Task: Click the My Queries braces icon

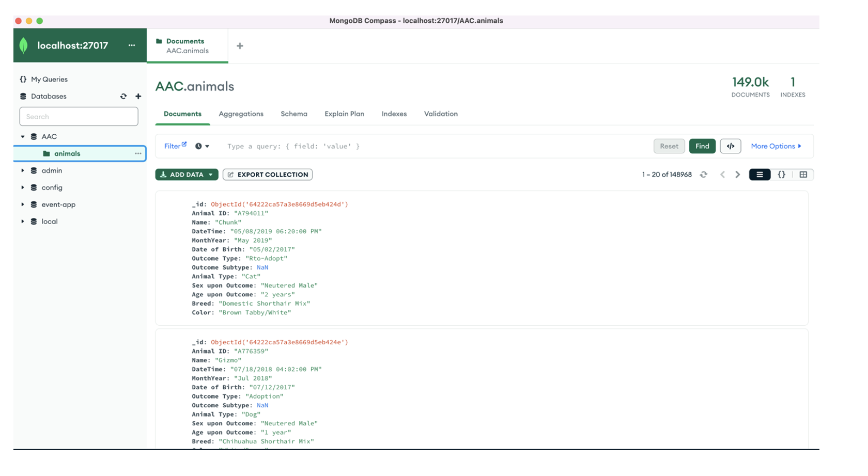Action: (x=23, y=80)
